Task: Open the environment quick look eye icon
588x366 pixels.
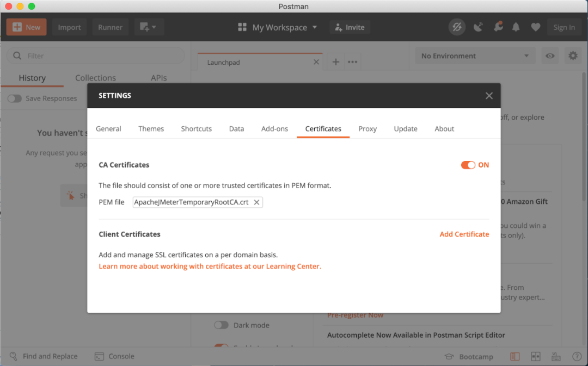Action: [550, 56]
